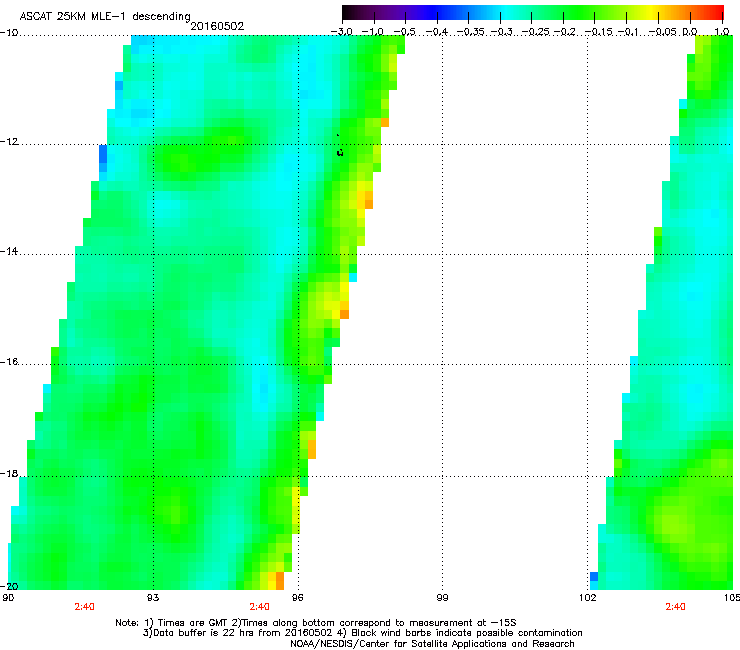Select the -14 latitude axis label

[9, 252]
